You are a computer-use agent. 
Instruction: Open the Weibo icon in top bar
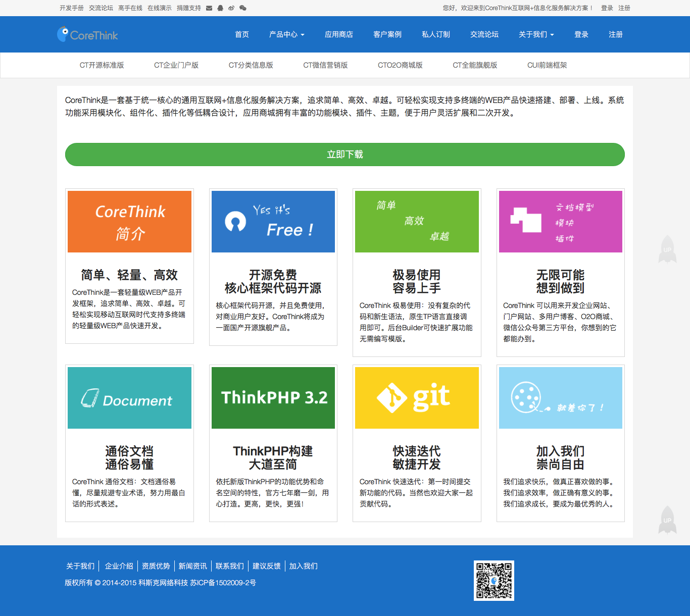(231, 8)
